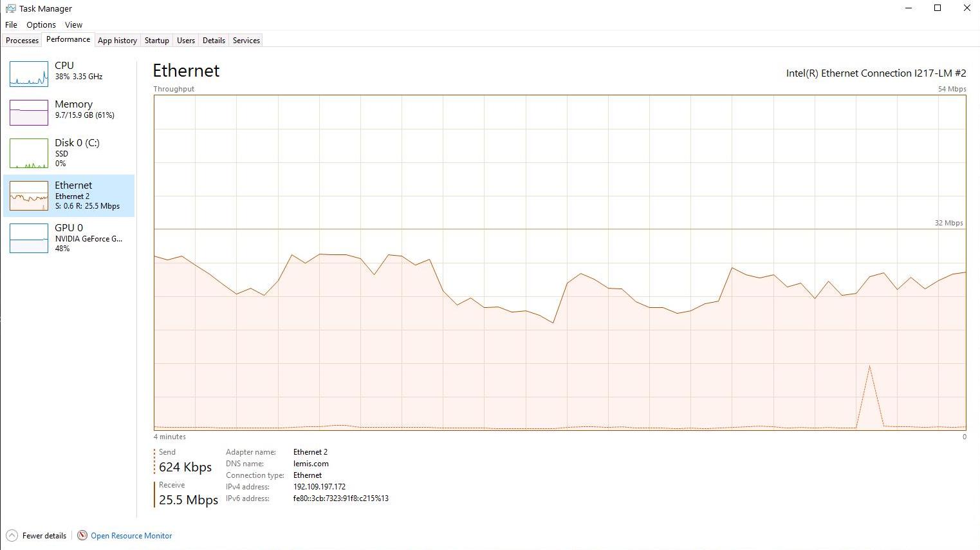Open the File menu
This screenshot has height=550, width=980.
pyautogui.click(x=11, y=24)
